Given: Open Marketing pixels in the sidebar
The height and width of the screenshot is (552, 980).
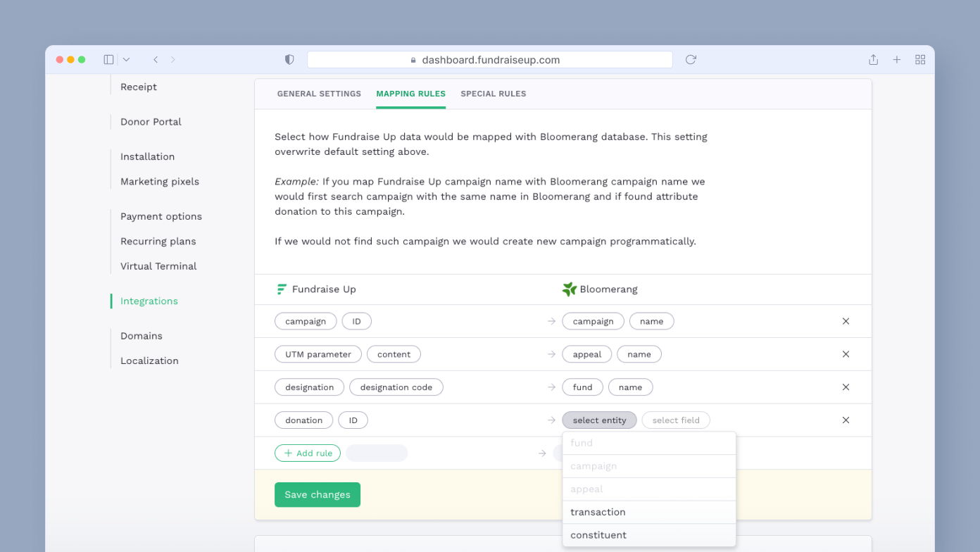Looking at the screenshot, I should point(160,182).
